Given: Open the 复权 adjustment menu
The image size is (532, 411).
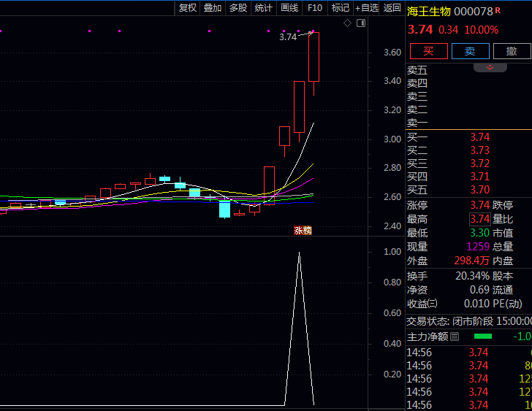Looking at the screenshot, I should (188, 8).
